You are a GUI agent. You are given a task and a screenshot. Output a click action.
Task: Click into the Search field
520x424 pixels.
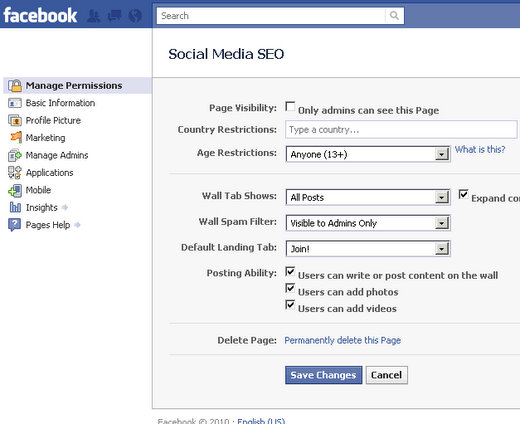coord(271,16)
